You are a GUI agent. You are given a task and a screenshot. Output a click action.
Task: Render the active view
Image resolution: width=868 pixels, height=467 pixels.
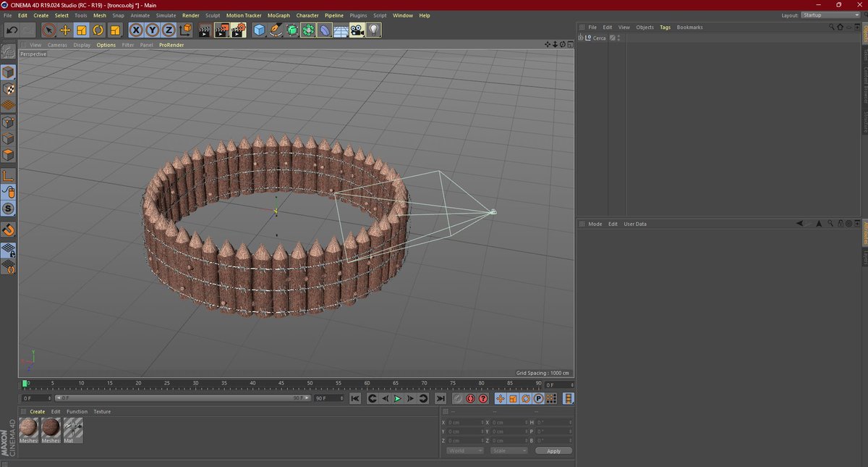tap(205, 30)
